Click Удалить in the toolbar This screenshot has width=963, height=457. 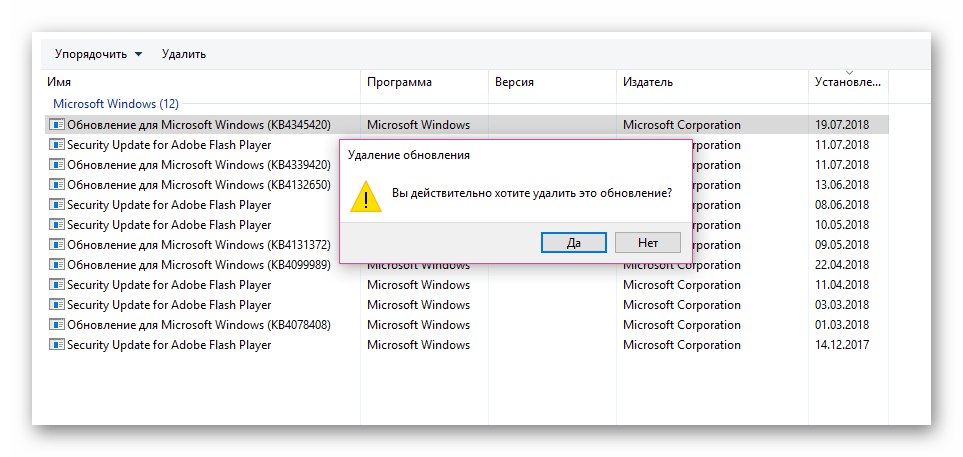[184, 54]
